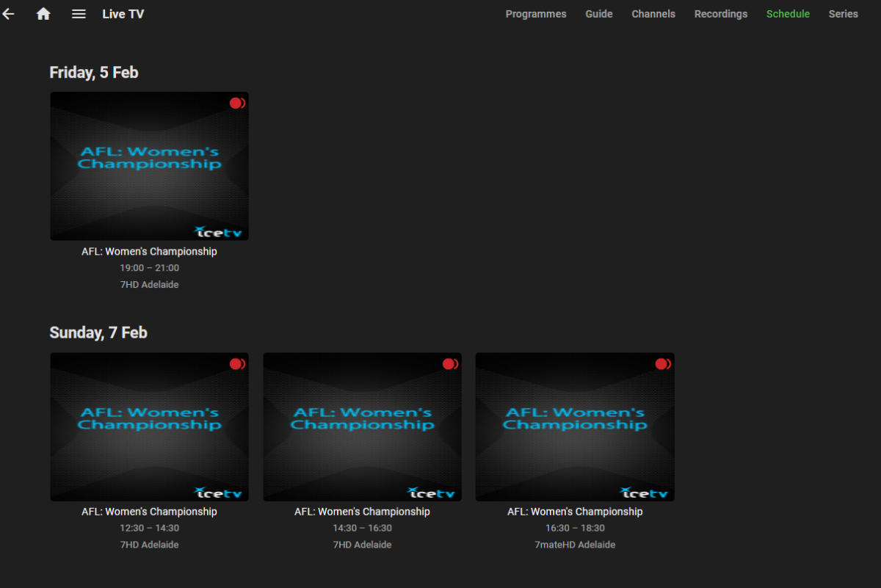The image size is (881, 588).
Task: Click the AFL title link above 16:30 – 18:30
Action: pyautogui.click(x=575, y=512)
